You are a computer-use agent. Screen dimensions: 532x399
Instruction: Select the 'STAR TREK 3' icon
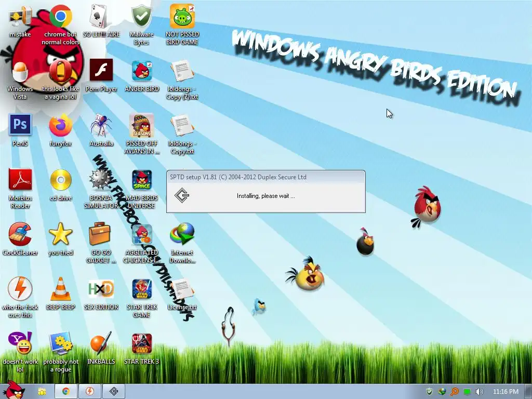[142, 349]
